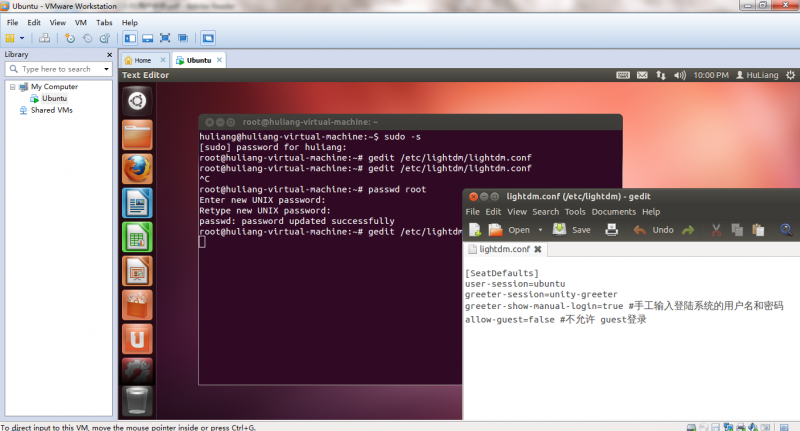This screenshot has width=800, height=431.
Task: Open the gedit Tools menu
Action: click(575, 212)
